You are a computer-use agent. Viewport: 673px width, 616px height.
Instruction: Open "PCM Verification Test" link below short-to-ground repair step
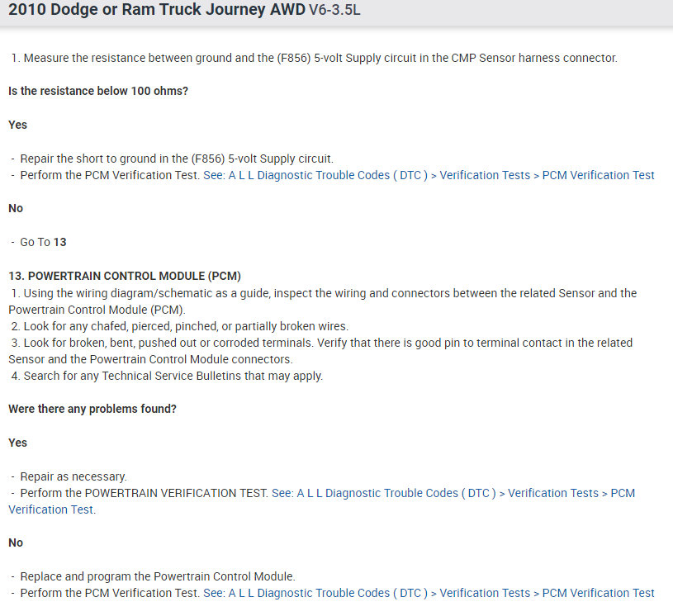pos(598,175)
